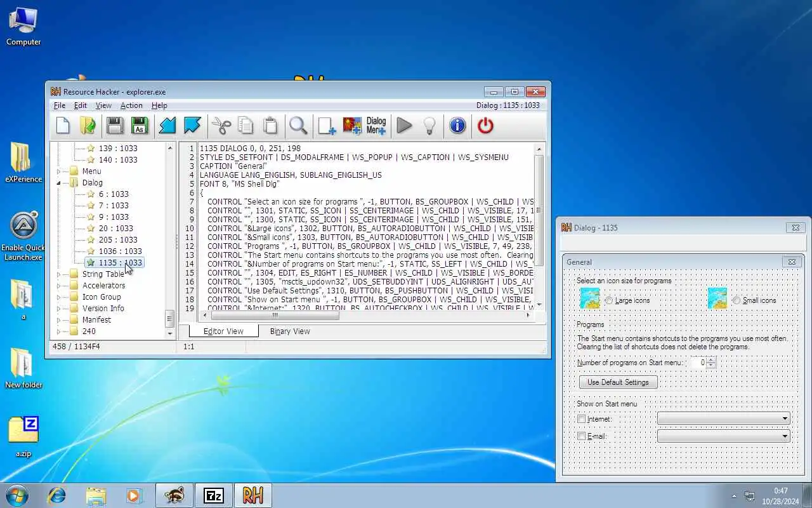Click the red power exit icon
The width and height of the screenshot is (812, 508).
(x=485, y=126)
